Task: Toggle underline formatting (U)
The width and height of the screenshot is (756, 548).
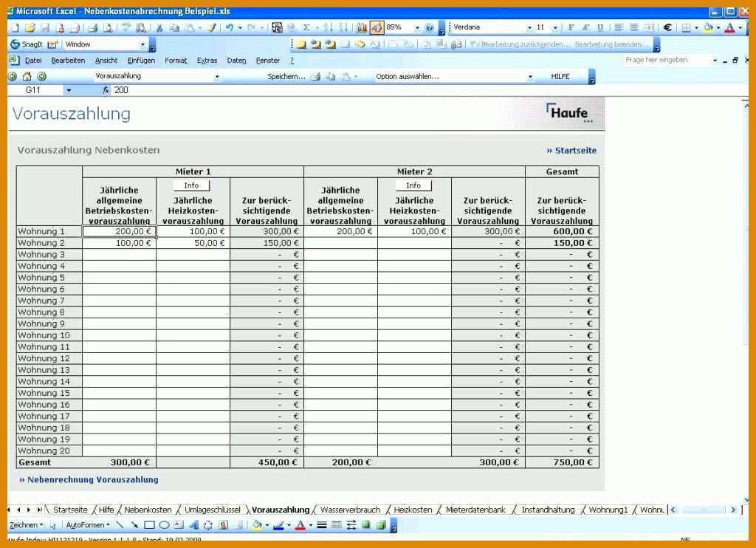Action: click(600, 27)
